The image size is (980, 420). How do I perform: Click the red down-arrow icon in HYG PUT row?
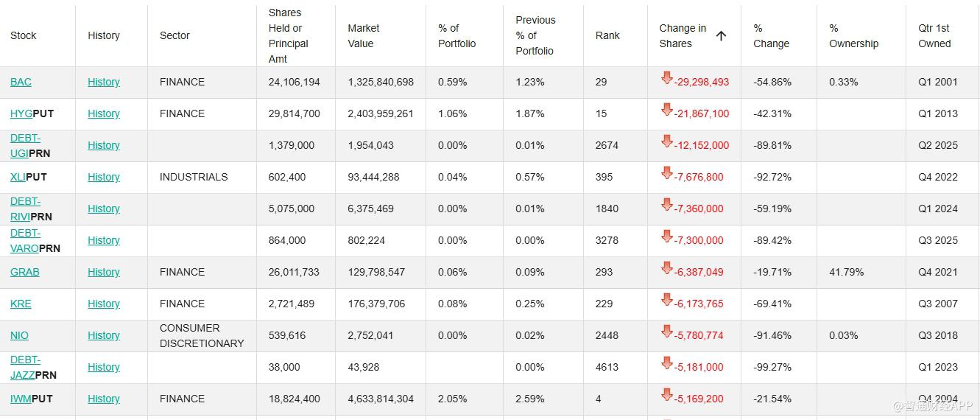[667, 110]
